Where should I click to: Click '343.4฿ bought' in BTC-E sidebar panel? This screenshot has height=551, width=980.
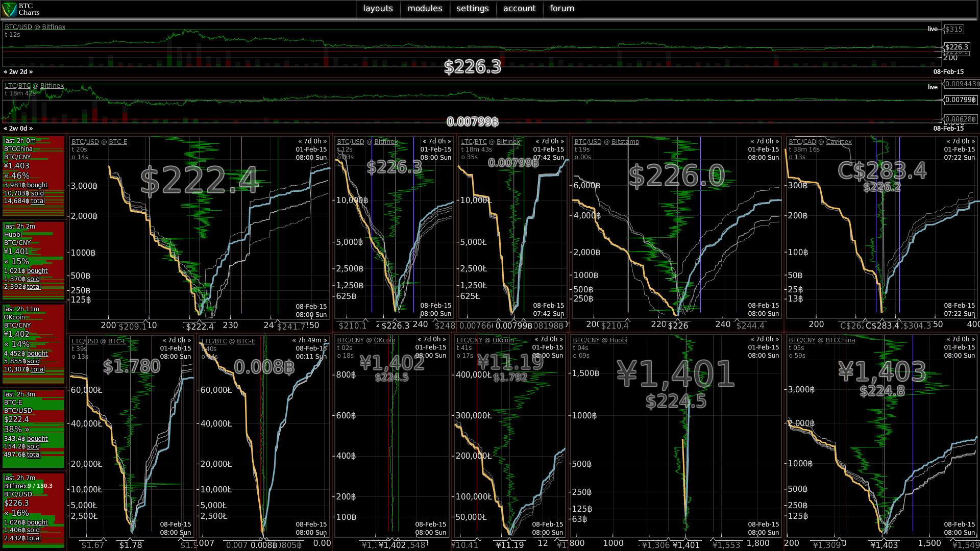[x=26, y=439]
